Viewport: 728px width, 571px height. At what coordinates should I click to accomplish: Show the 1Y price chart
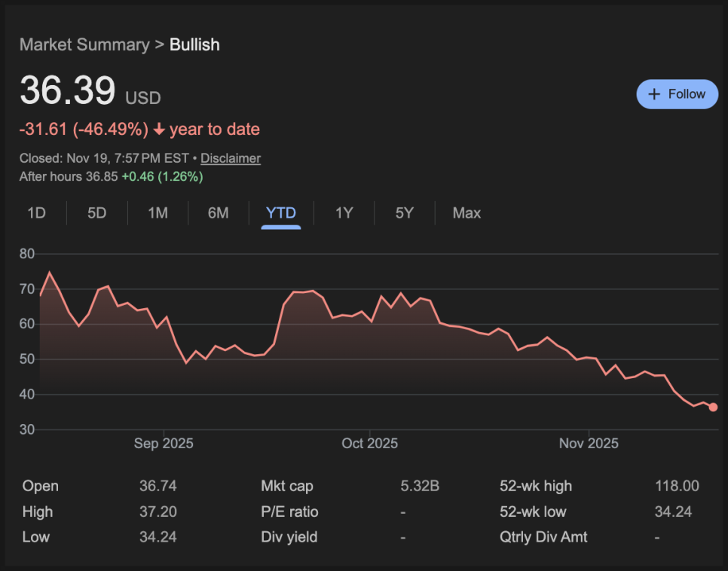click(344, 213)
